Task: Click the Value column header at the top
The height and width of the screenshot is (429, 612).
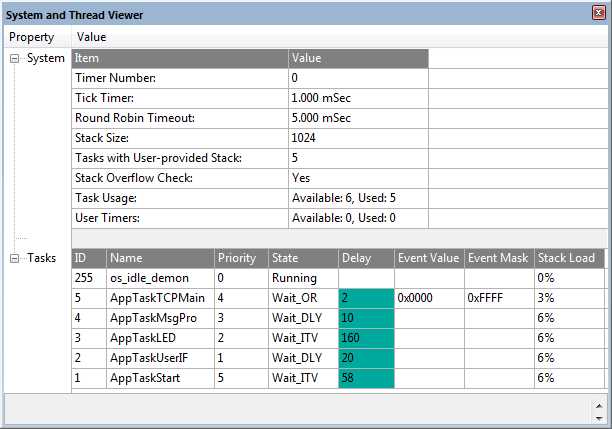Action: (x=91, y=37)
